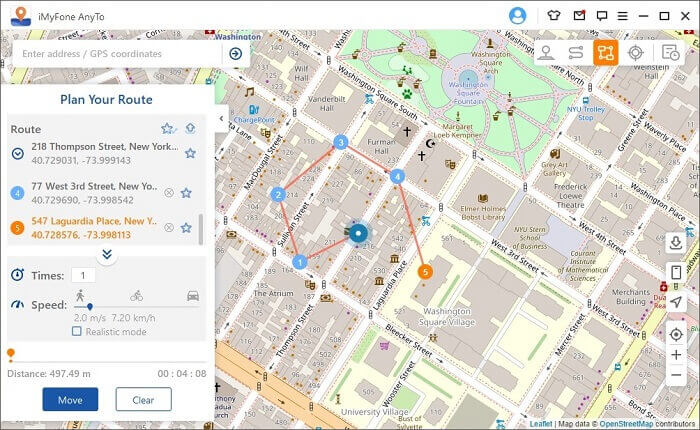Click map waypoint marker 1
The width and height of the screenshot is (700, 430).
[x=300, y=262]
